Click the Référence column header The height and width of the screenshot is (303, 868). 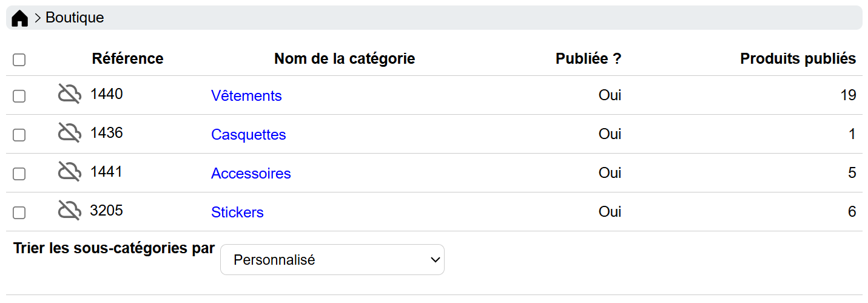coord(127,59)
